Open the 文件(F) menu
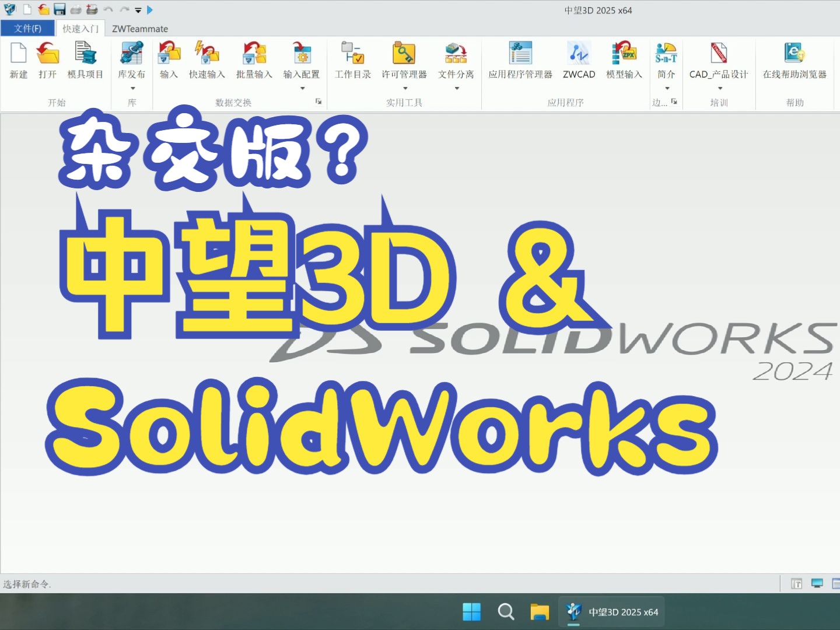 27,28
